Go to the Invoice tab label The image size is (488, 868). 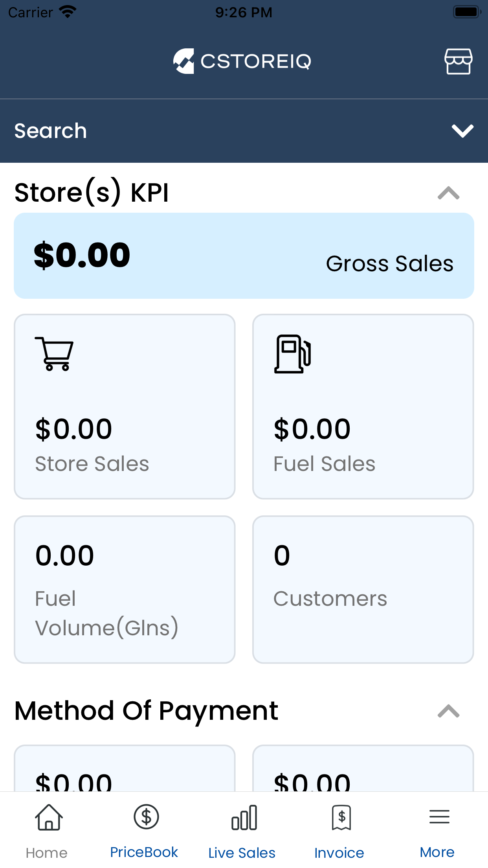tap(339, 853)
